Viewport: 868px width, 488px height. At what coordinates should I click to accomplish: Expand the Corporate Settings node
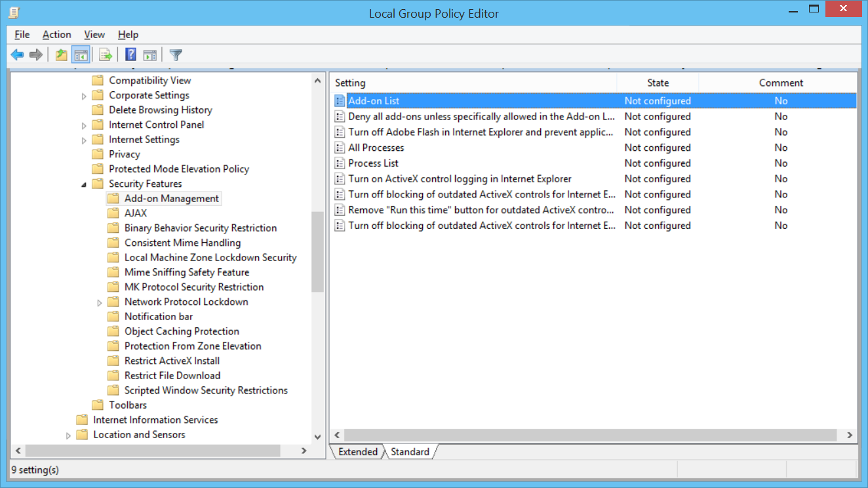point(84,94)
